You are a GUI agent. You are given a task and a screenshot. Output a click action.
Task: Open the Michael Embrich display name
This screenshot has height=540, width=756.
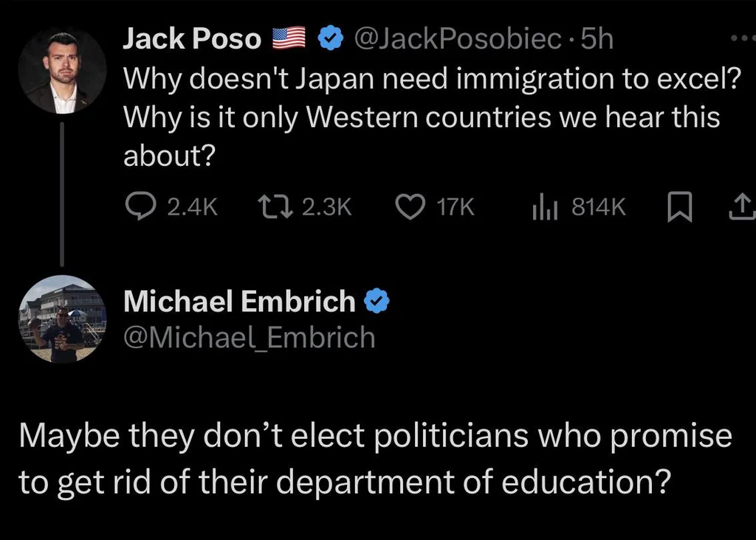[x=239, y=301]
